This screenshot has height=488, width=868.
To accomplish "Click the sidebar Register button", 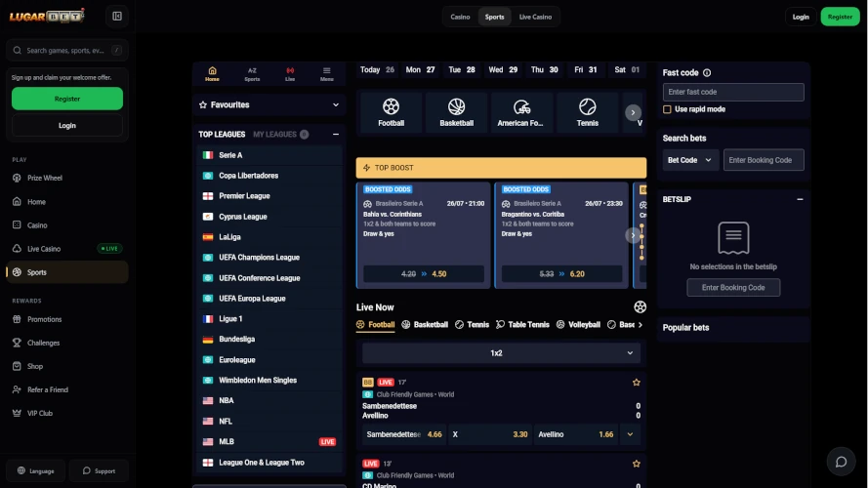I will (67, 99).
